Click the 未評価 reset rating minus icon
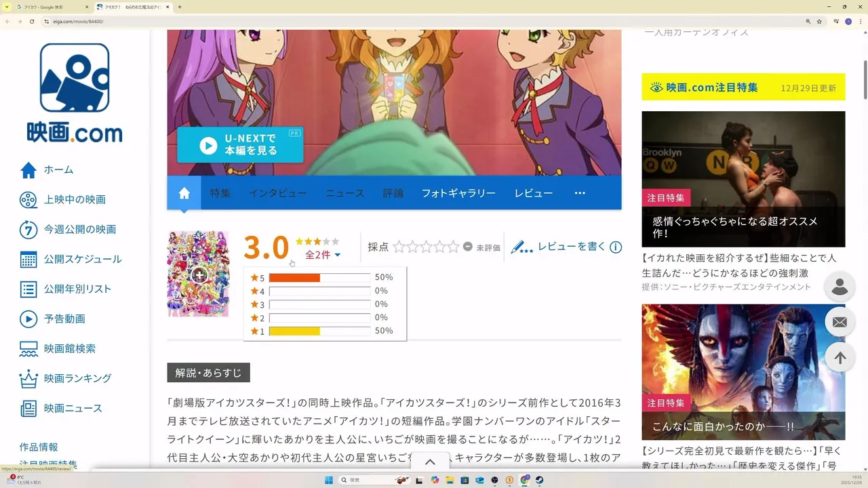Viewport: 868px width, 488px height. click(x=468, y=247)
